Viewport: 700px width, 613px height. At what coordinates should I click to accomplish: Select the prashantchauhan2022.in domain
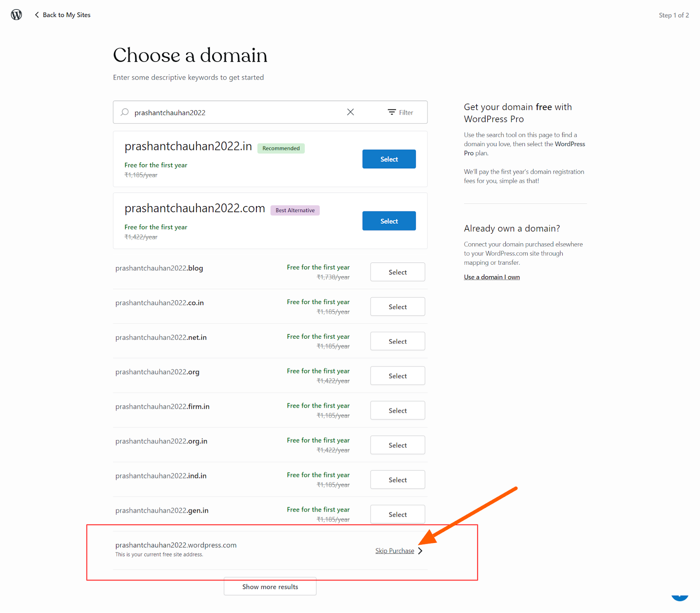pyautogui.click(x=388, y=159)
